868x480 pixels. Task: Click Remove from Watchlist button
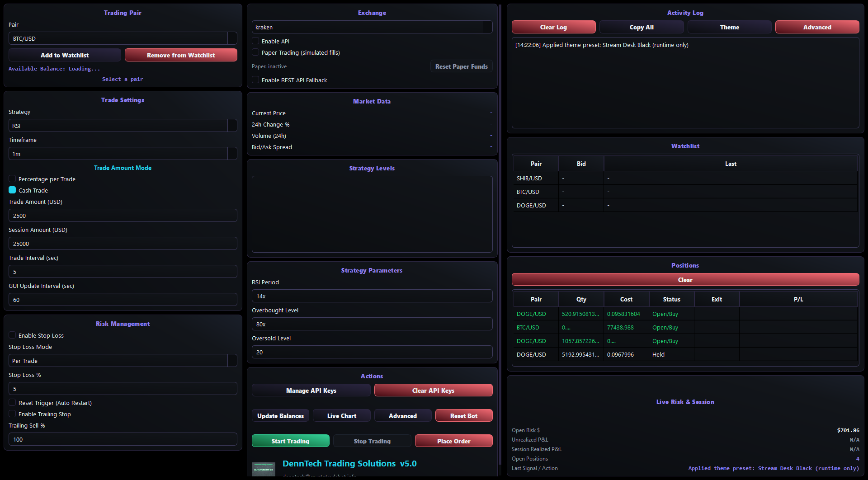pos(181,55)
